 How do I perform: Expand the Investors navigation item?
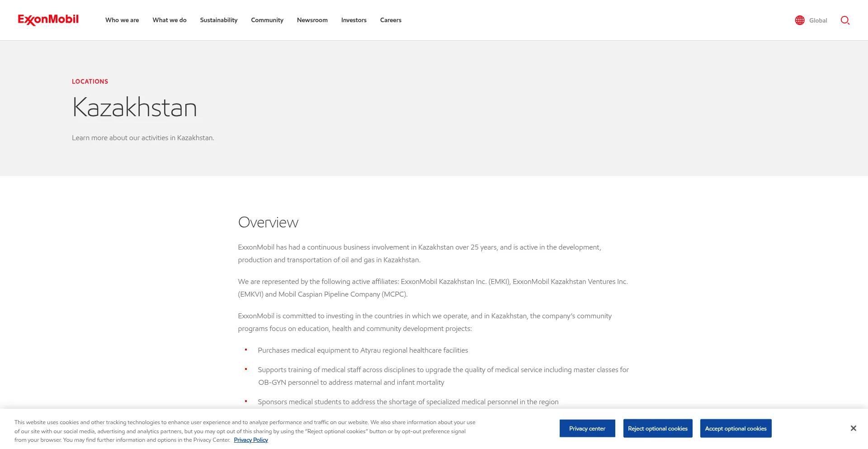pyautogui.click(x=354, y=20)
